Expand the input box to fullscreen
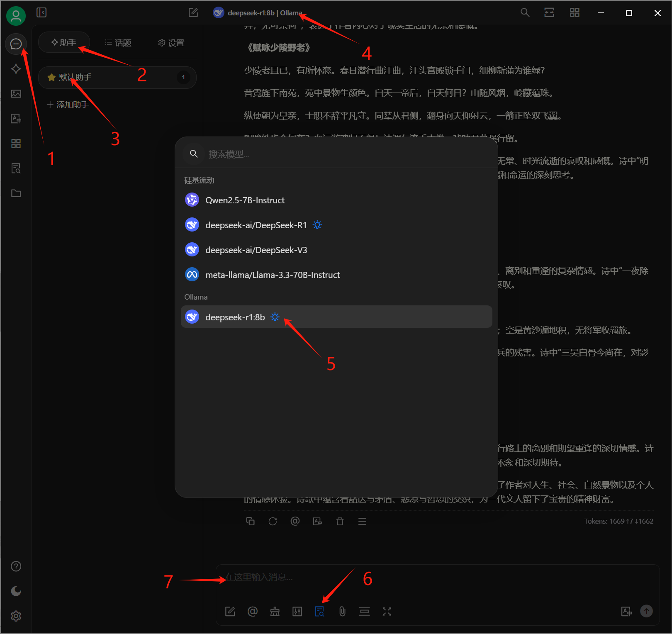Screen dimensions: 672x634 [x=387, y=611]
